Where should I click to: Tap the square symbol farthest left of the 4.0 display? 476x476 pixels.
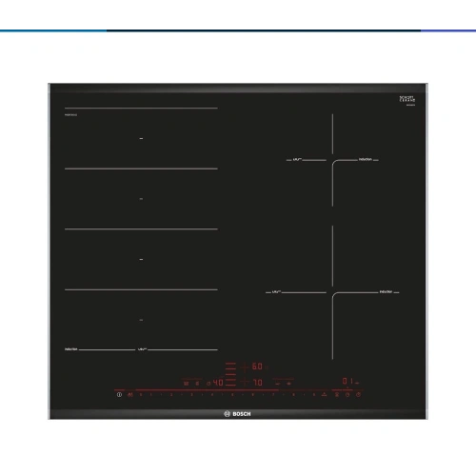pyautogui.click(x=186, y=384)
